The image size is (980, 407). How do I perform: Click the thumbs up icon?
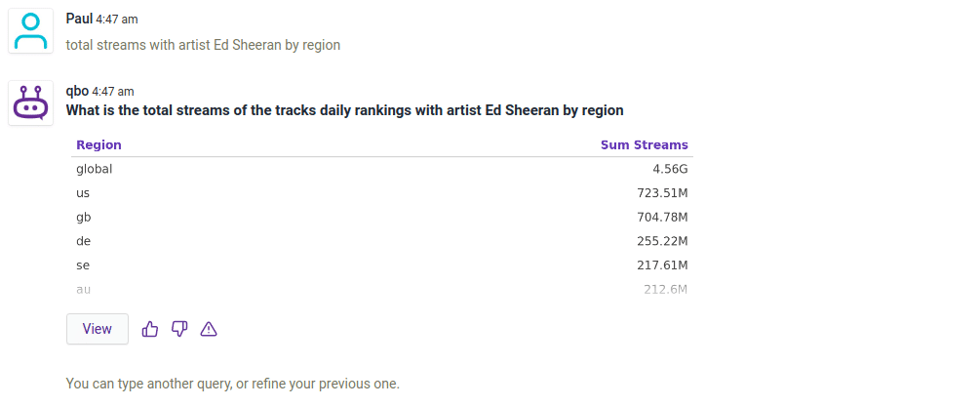(x=150, y=329)
